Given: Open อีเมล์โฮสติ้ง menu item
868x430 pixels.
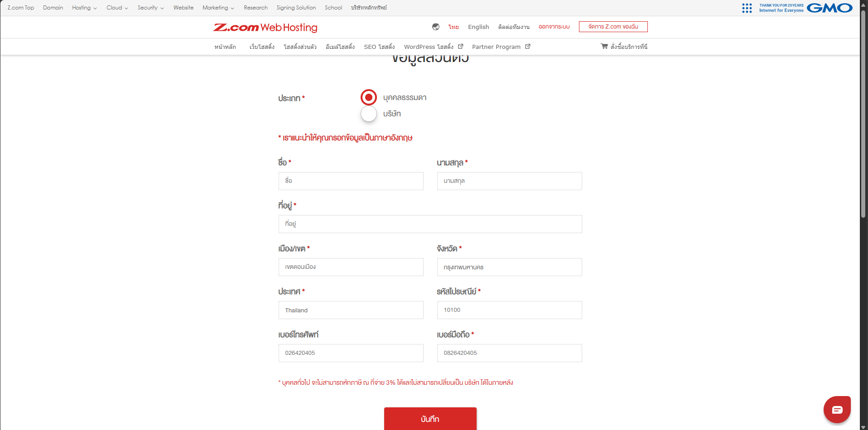Looking at the screenshot, I should click(x=340, y=47).
